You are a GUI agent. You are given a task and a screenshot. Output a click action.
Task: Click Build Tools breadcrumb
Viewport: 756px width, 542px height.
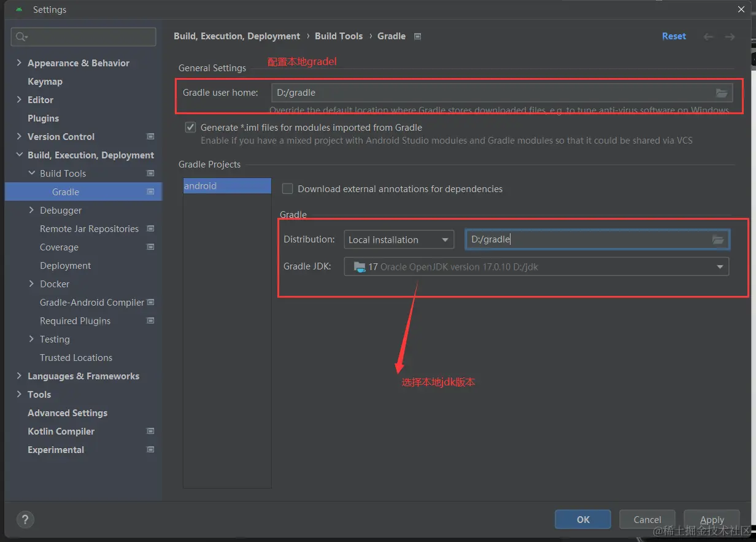tap(339, 36)
